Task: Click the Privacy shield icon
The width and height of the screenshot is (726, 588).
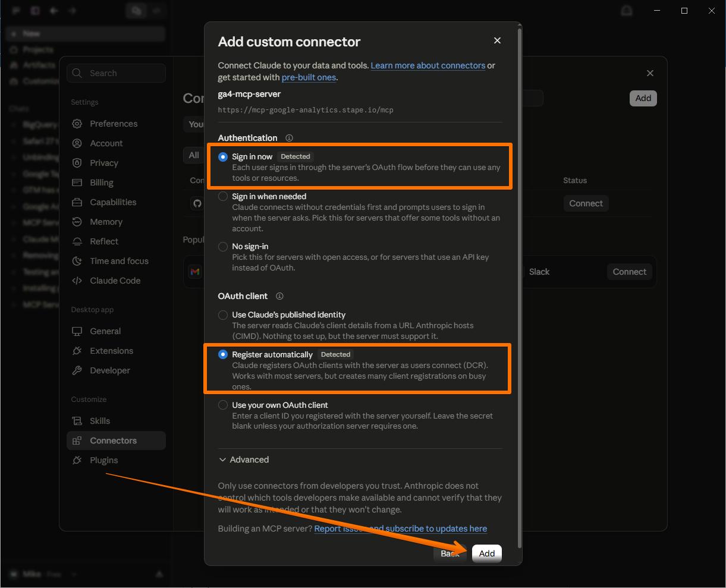Action: tap(77, 163)
